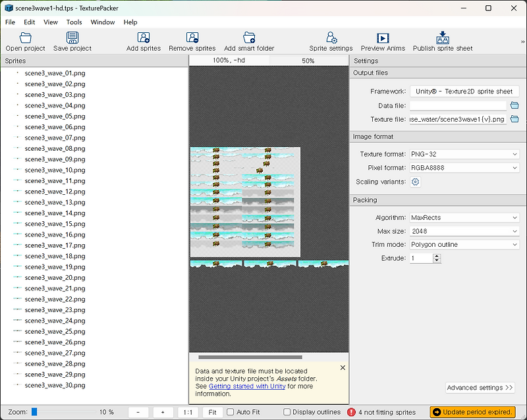The height and width of the screenshot is (420, 527).
Task: Open Sprite settings
Action: [331, 40]
